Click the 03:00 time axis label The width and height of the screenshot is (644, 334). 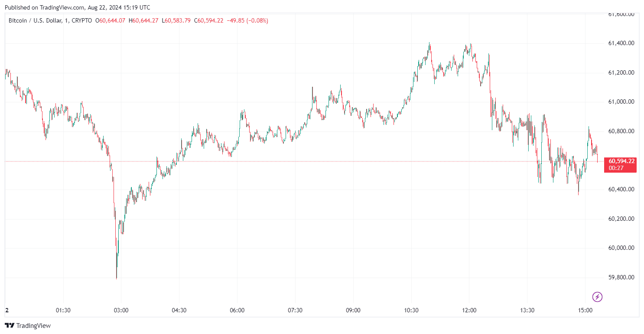121,311
